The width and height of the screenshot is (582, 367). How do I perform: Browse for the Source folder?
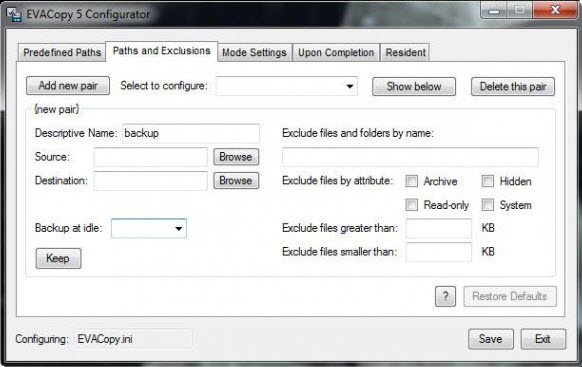[236, 157]
